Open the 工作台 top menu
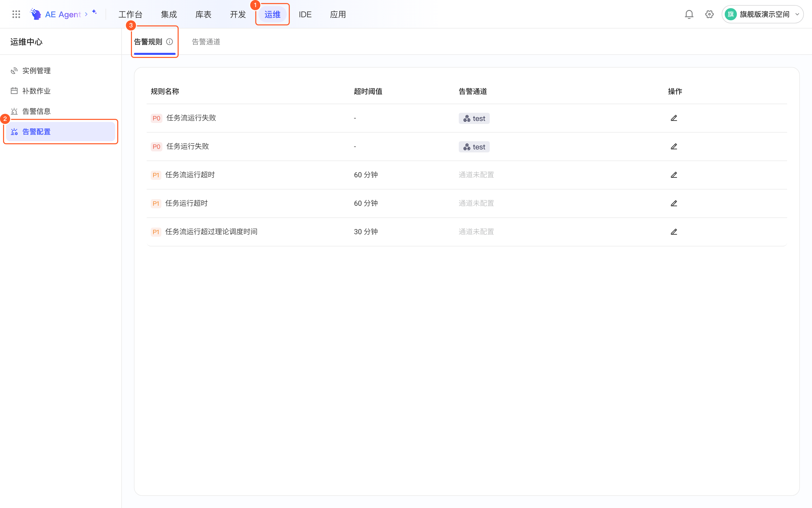The width and height of the screenshot is (812, 508). point(130,14)
